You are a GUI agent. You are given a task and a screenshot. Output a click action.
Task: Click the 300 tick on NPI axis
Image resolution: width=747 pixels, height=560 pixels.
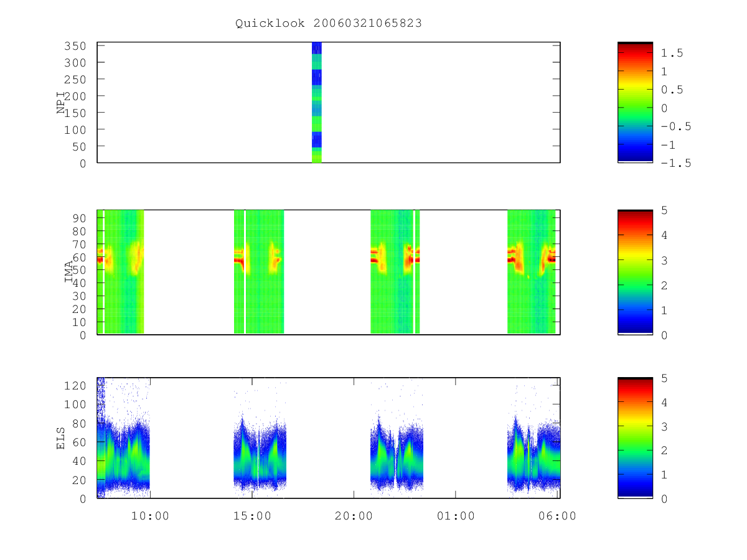75,63
